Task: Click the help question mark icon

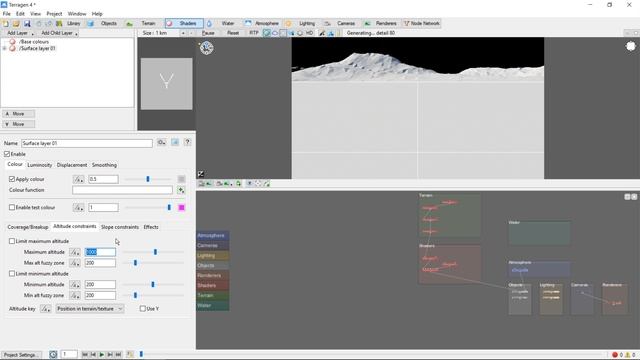Action: pyautogui.click(x=187, y=142)
